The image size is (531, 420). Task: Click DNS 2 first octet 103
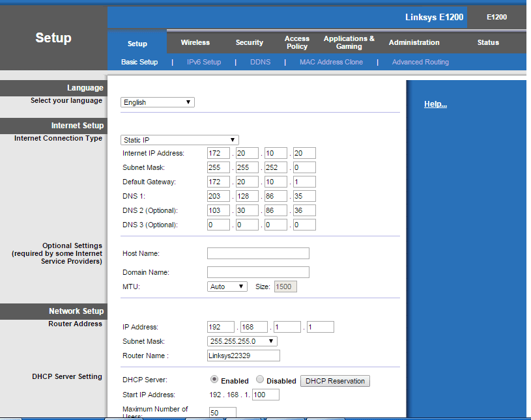(218, 210)
